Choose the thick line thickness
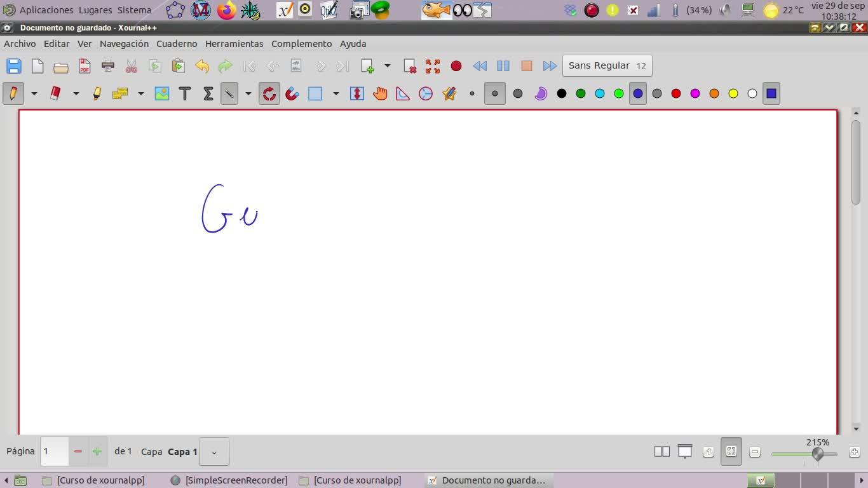The height and width of the screenshot is (488, 868). (518, 93)
